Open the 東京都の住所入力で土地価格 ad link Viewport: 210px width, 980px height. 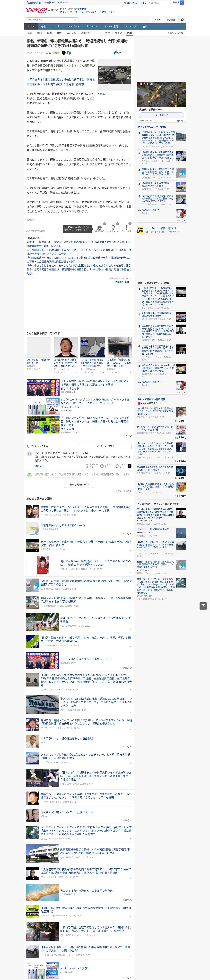tap(63, 525)
